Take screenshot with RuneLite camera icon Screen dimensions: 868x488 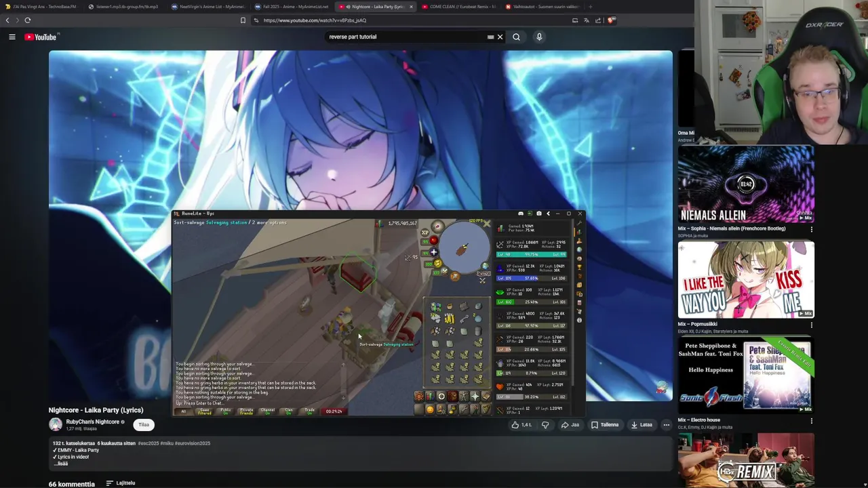(539, 213)
